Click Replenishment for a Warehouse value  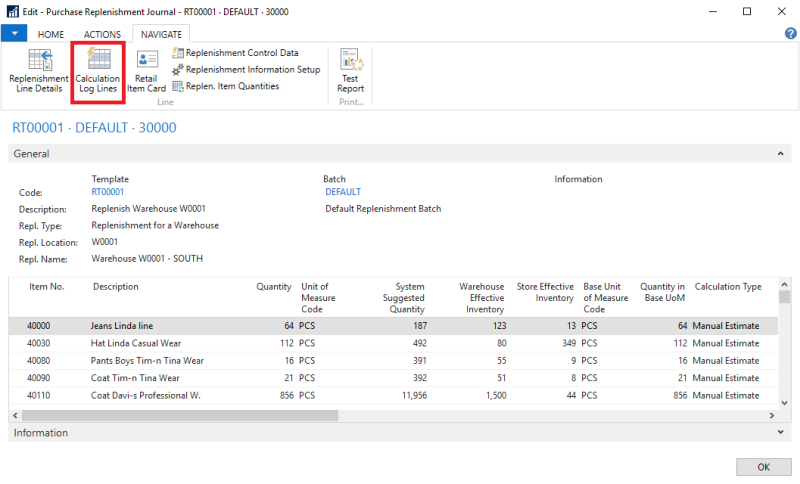coord(155,225)
